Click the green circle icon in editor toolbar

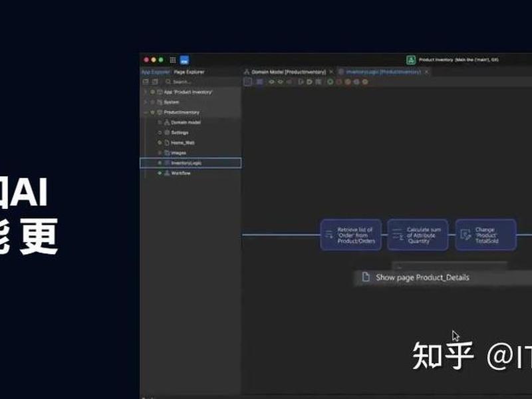coord(330,82)
